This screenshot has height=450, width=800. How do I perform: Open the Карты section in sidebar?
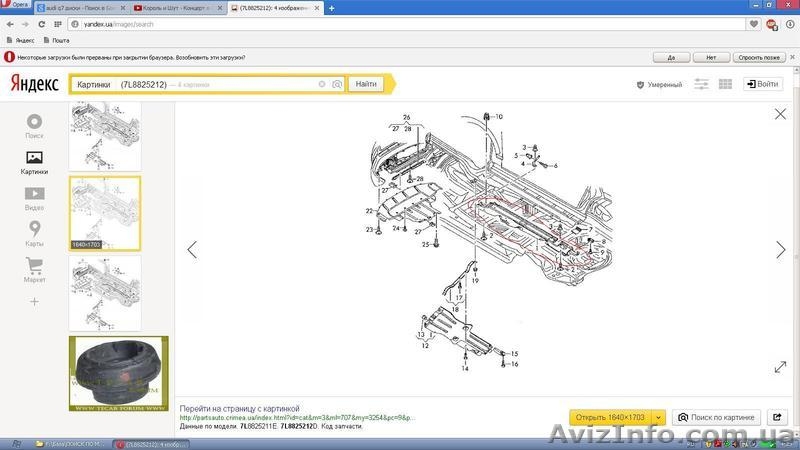34,233
